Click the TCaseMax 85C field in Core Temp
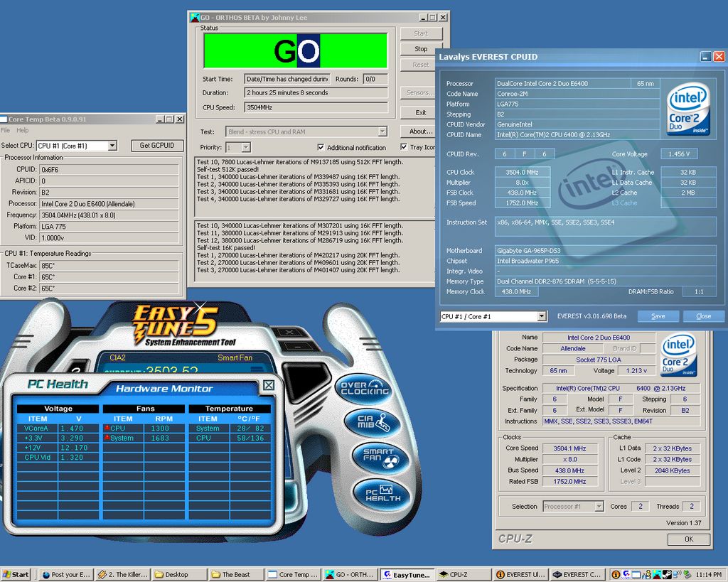 pyautogui.click(x=109, y=266)
